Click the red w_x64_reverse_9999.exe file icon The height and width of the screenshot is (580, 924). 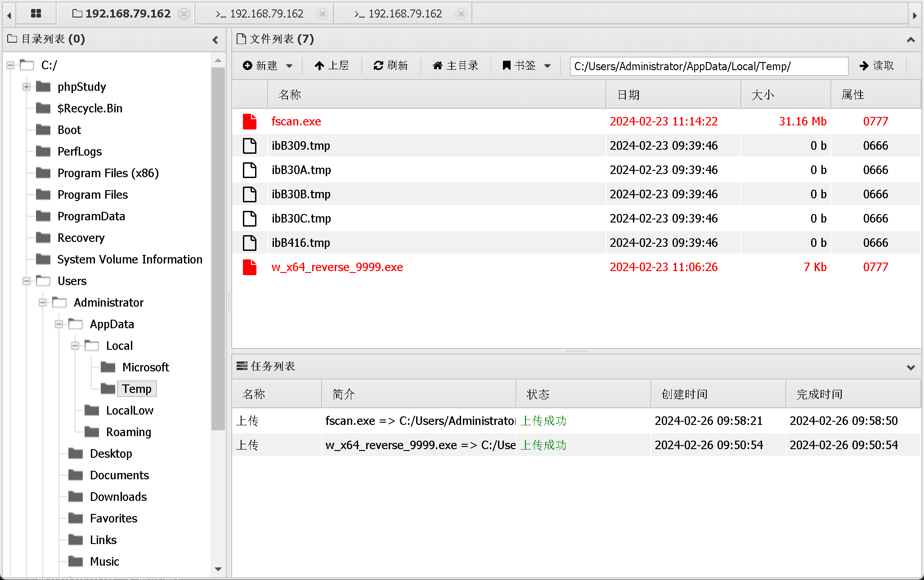[x=250, y=267]
